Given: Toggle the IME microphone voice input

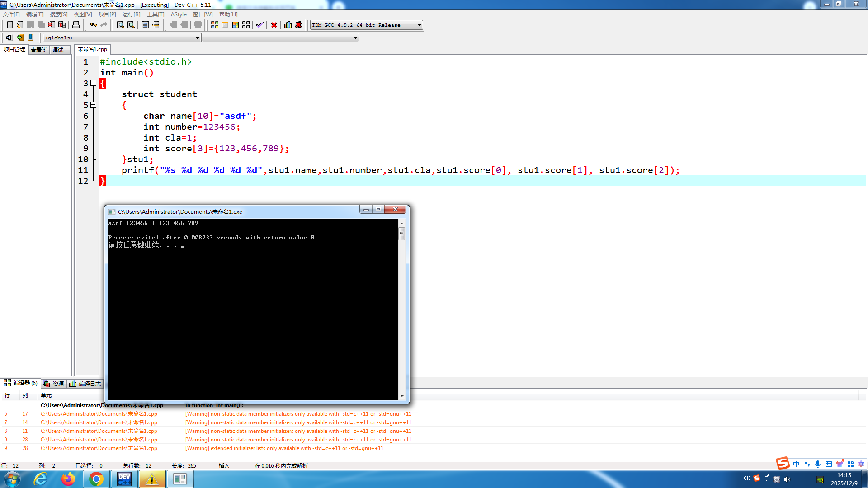Looking at the screenshot, I should pos(818,464).
